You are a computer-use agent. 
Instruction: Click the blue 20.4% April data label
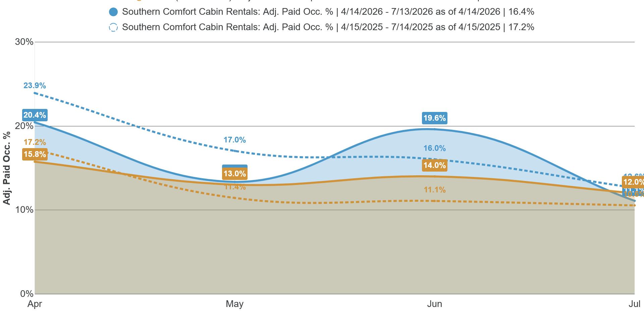35,115
